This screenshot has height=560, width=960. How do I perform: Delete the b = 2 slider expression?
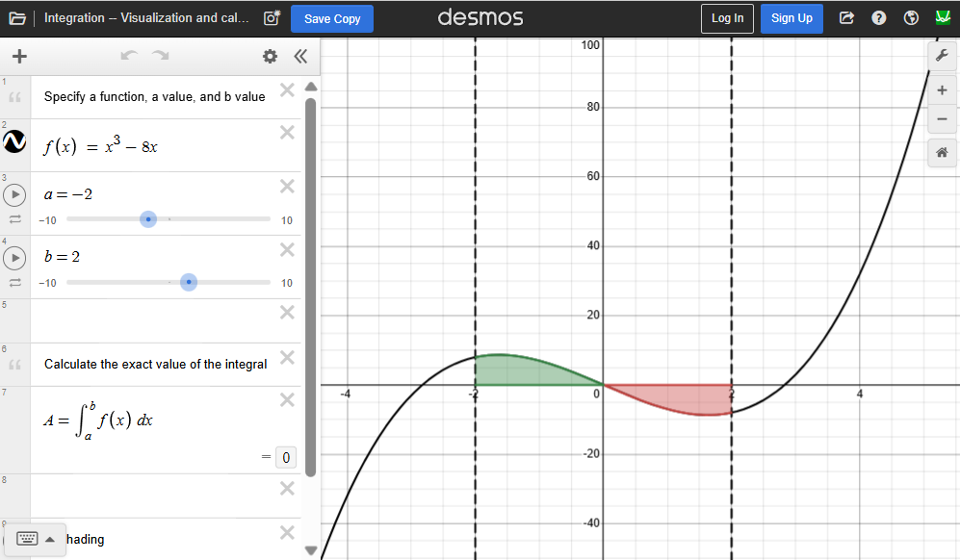click(x=287, y=250)
